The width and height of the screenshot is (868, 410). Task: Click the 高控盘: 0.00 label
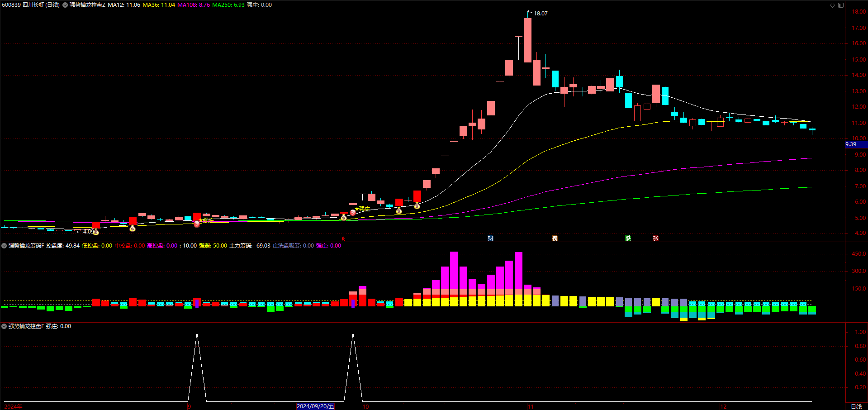coord(162,246)
